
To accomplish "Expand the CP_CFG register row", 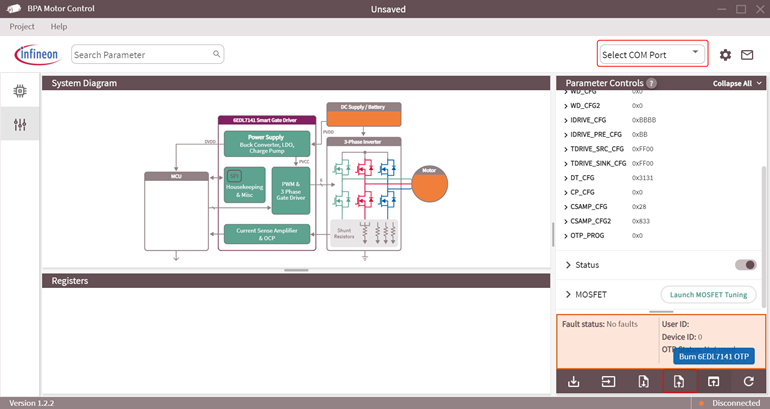I will (565, 192).
